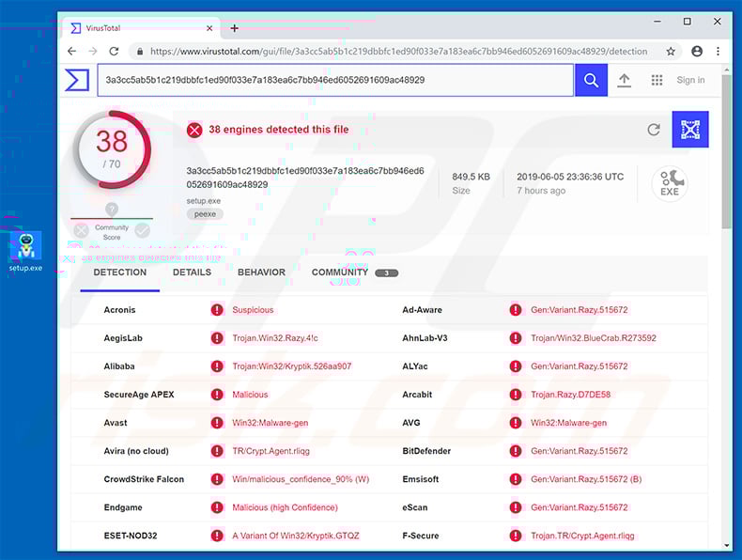This screenshot has width=742, height=560.
Task: Click Trojan:Win32/Kryptik.526aa907 result
Action: (x=291, y=366)
